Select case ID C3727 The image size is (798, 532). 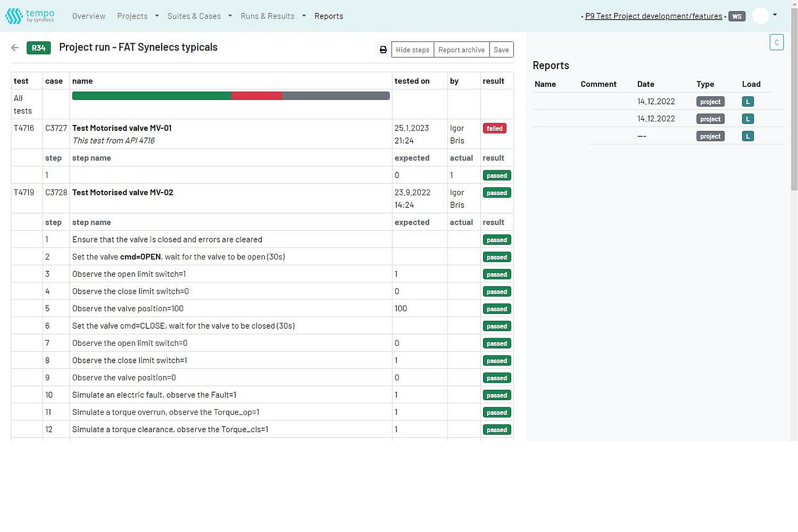56,128
